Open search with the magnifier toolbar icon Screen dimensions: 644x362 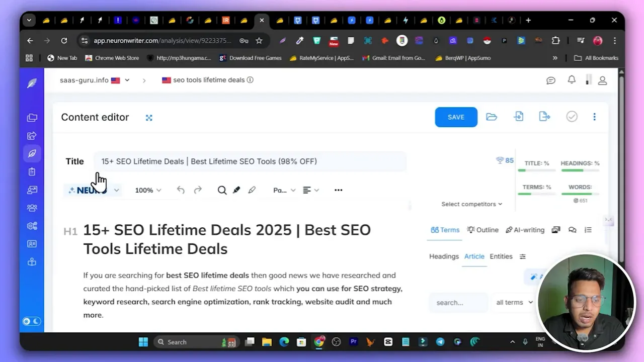click(x=222, y=190)
